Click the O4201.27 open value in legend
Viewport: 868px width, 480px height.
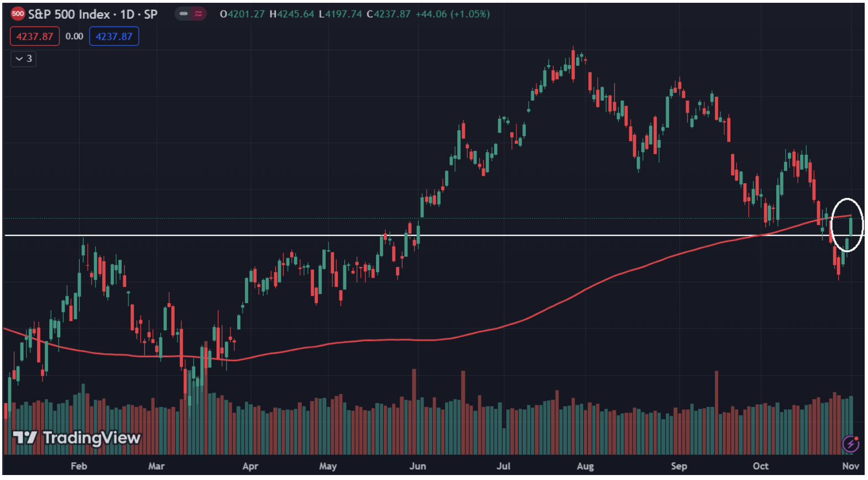[242, 14]
